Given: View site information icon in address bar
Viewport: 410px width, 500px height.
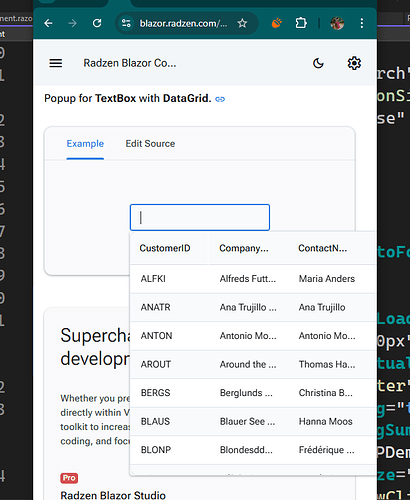Looking at the screenshot, I should [126, 23].
